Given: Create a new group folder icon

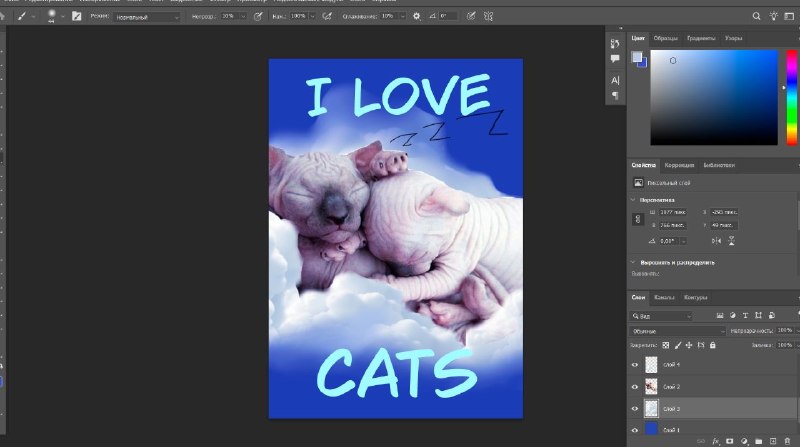Looking at the screenshot, I should (x=759, y=441).
